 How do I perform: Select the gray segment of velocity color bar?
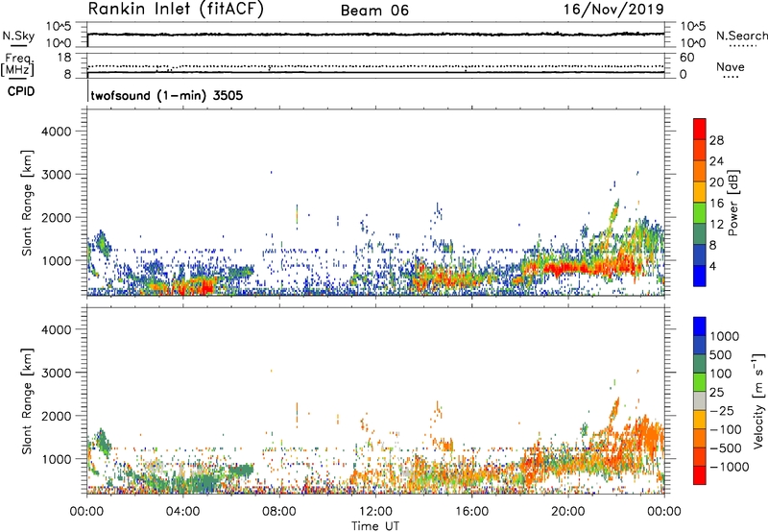pos(700,400)
